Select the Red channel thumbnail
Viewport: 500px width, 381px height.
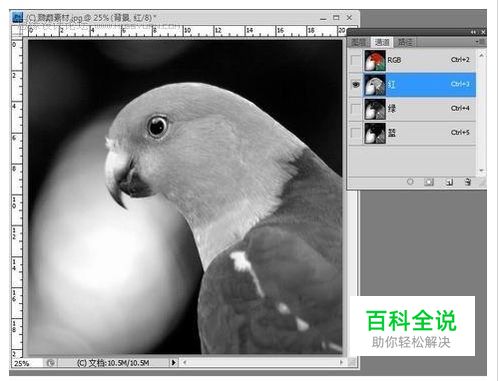[x=375, y=85]
